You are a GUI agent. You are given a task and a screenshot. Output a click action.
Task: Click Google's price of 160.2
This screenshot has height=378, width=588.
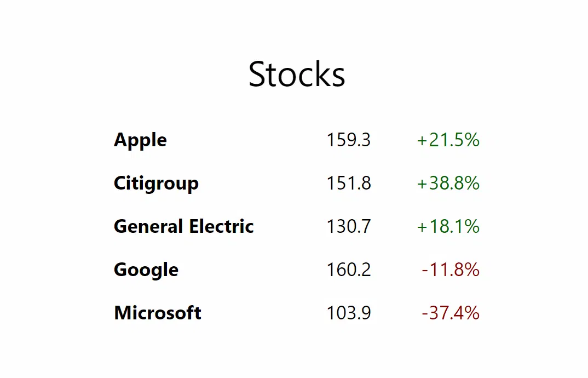pos(349,270)
